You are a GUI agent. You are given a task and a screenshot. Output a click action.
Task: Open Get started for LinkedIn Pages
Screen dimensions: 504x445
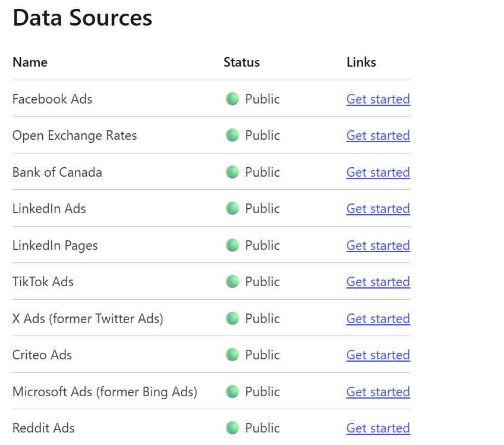pos(378,245)
